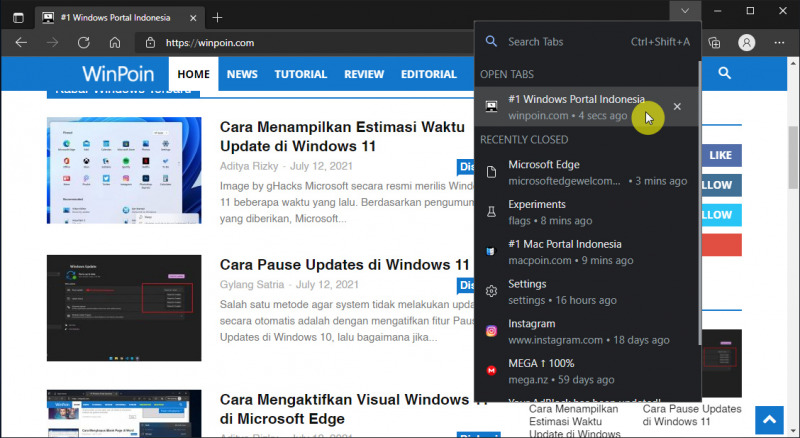Click the Search Tabs magnifier icon
The height and width of the screenshot is (438, 800).
491,41
